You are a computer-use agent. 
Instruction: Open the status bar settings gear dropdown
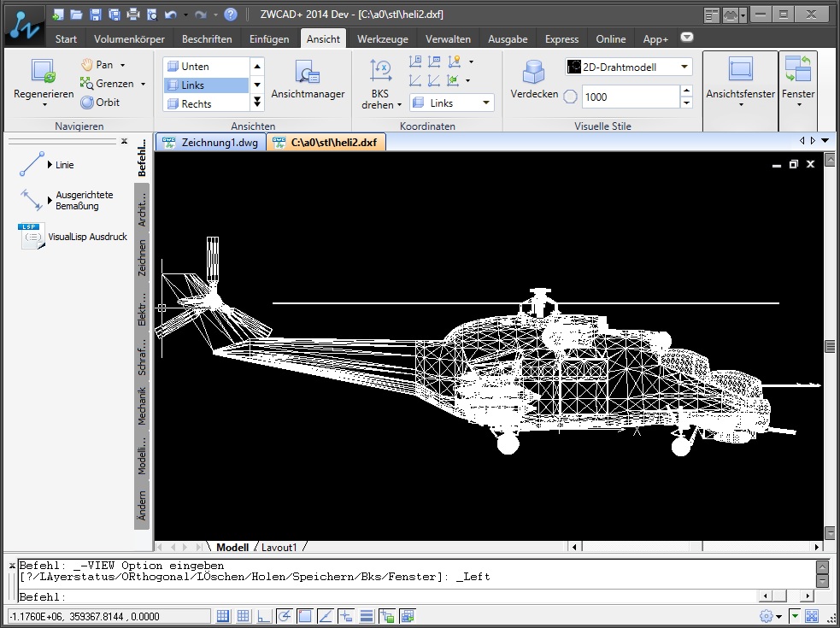778,617
